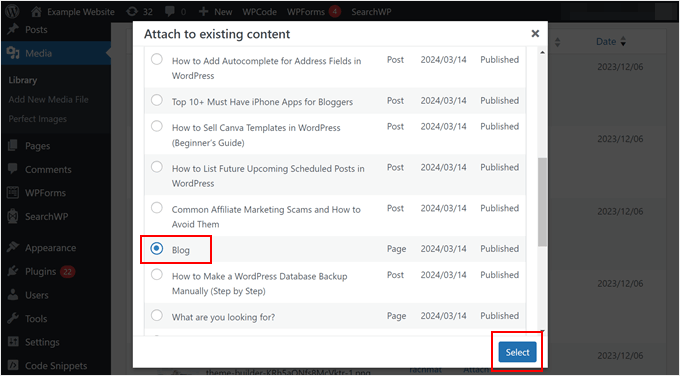Open the WordPress logo menu

coord(12,12)
